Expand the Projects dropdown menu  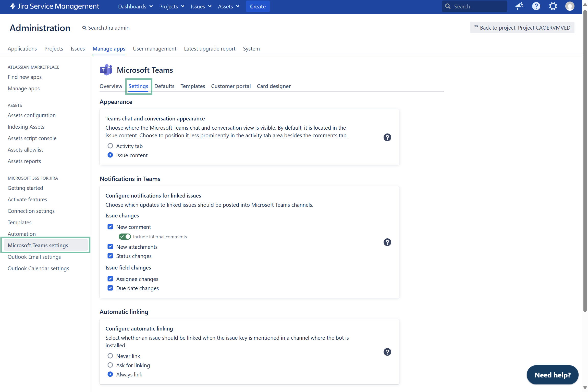click(x=171, y=6)
